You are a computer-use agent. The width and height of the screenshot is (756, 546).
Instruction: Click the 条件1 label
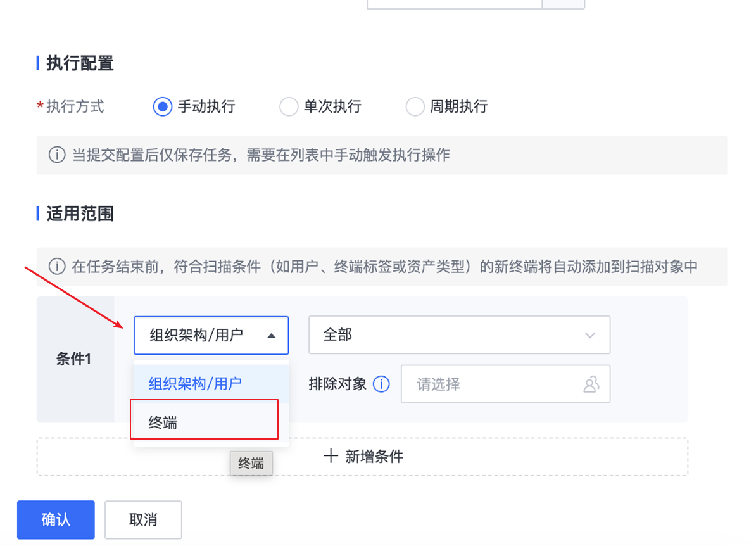(x=74, y=359)
